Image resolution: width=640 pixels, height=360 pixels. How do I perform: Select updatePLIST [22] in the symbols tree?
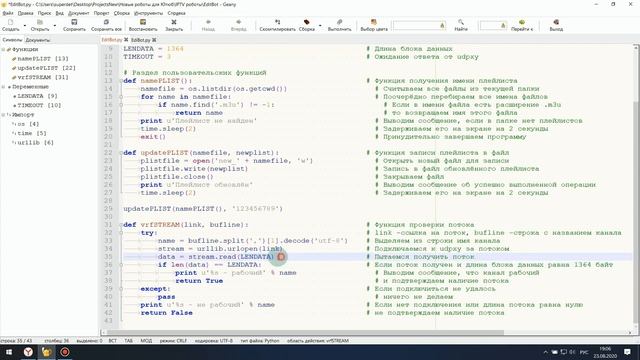(47, 68)
